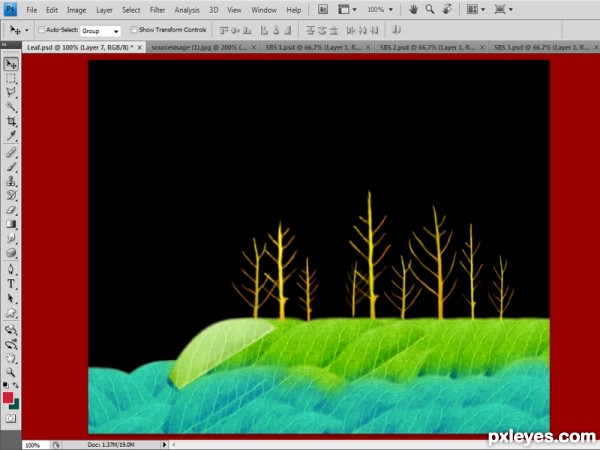Open the 3D menu
Viewport: 600px width, 450px height.
214,10
